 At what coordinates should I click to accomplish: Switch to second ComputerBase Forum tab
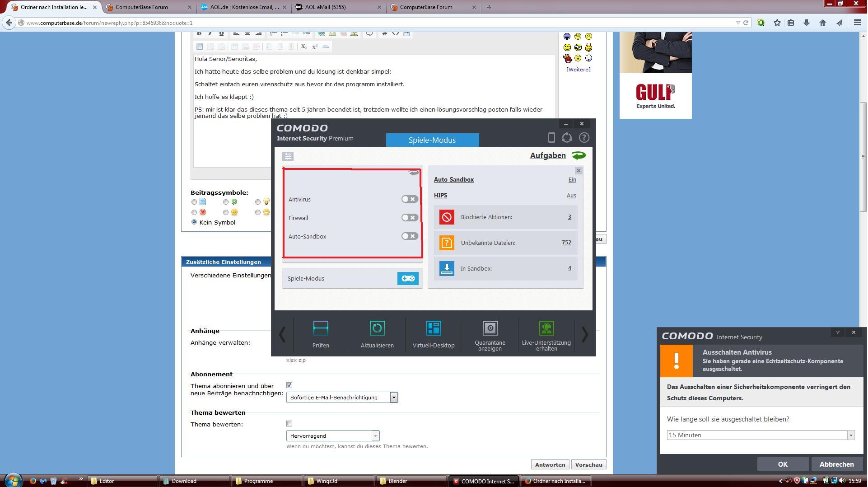coord(149,7)
